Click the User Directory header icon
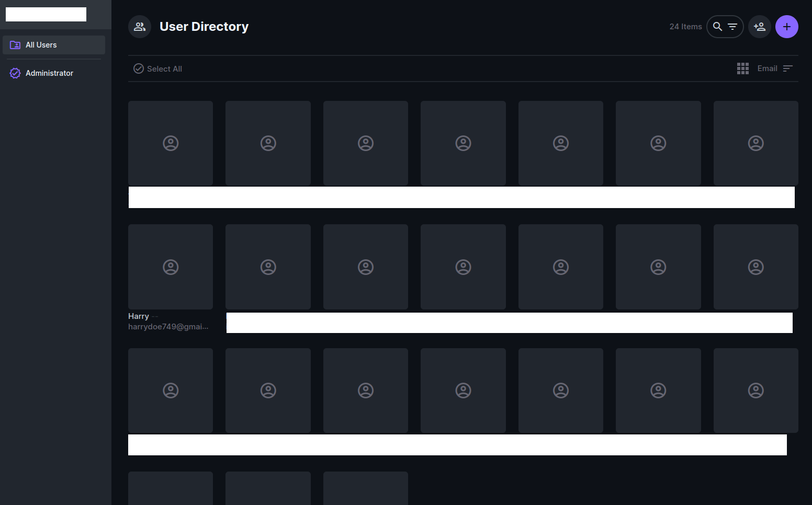 click(140, 27)
